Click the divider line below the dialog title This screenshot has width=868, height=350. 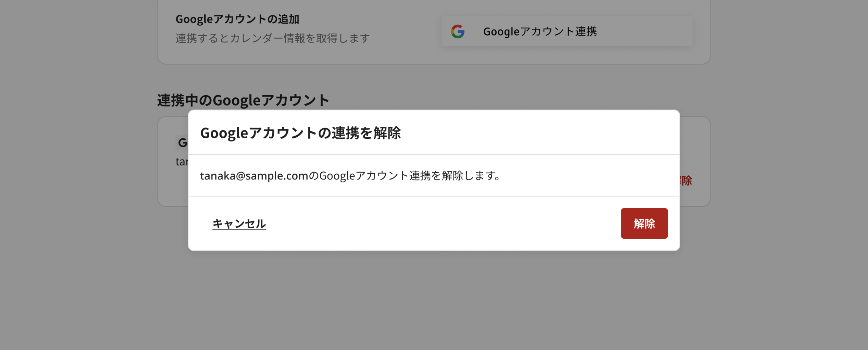click(434, 155)
